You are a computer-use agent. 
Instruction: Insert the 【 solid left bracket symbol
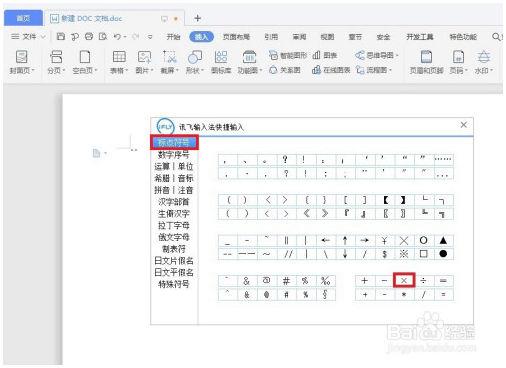[x=385, y=200]
